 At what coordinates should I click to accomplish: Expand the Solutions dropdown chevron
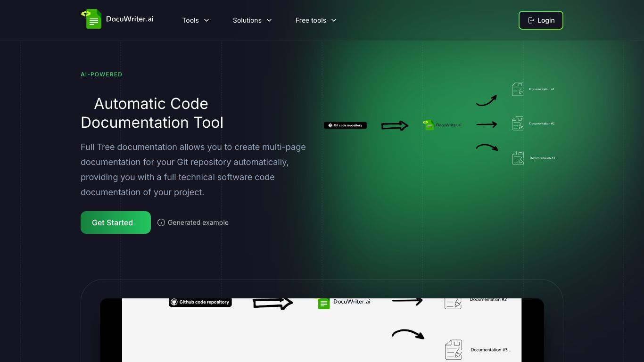(x=269, y=20)
